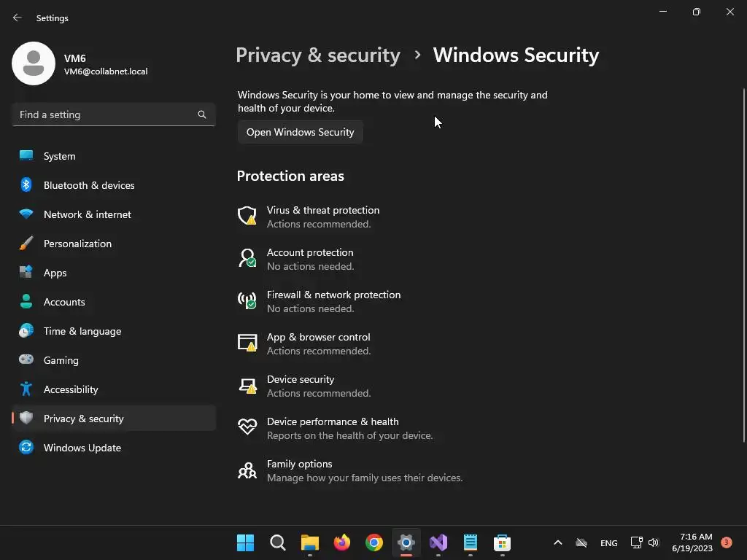747x560 pixels.
Task: Open System settings icon
Action: 26,156
